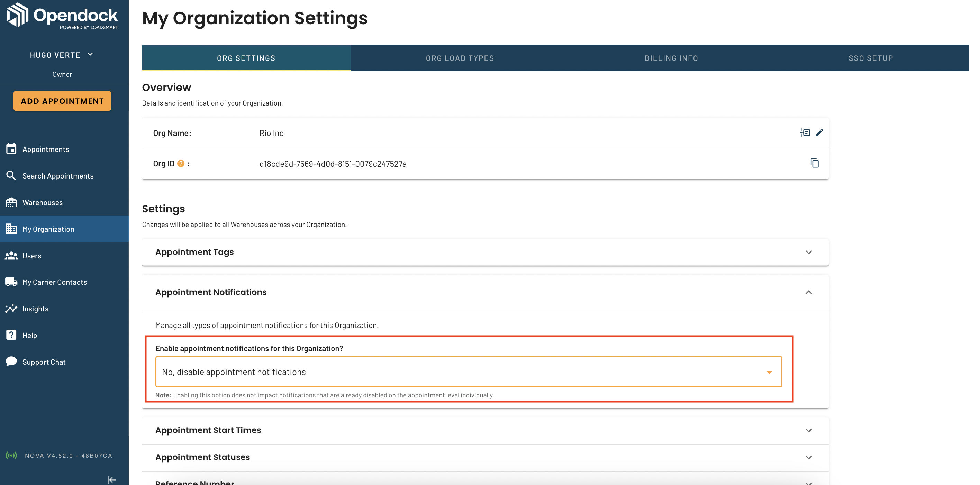
Task: Click the Help question mark icon
Action: [11, 335]
